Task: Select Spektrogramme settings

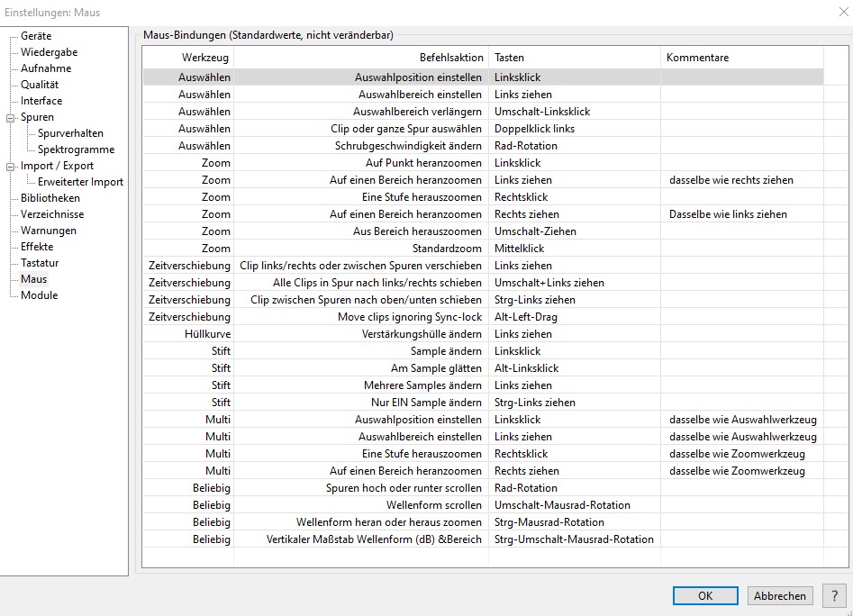Action: (76, 149)
